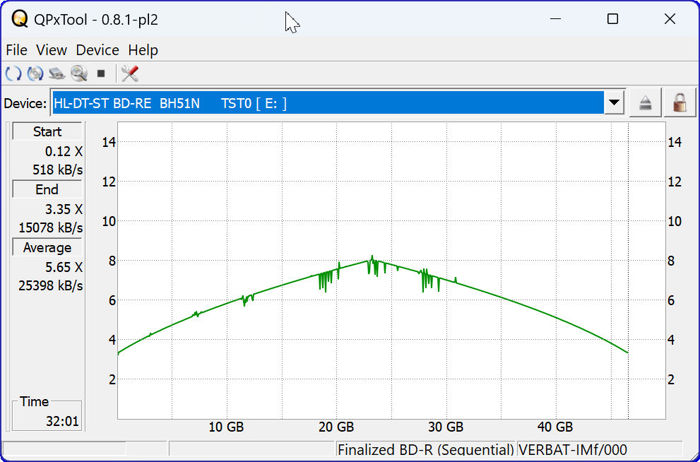Click the elapsed time 32:01
The width and height of the screenshot is (700, 462).
point(62,421)
